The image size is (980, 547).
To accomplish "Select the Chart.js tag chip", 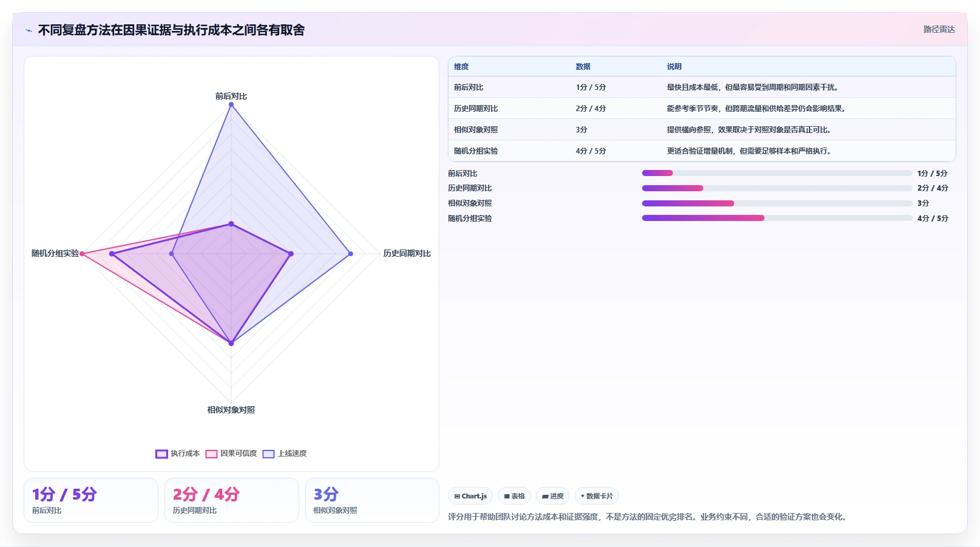I will 470,496.
